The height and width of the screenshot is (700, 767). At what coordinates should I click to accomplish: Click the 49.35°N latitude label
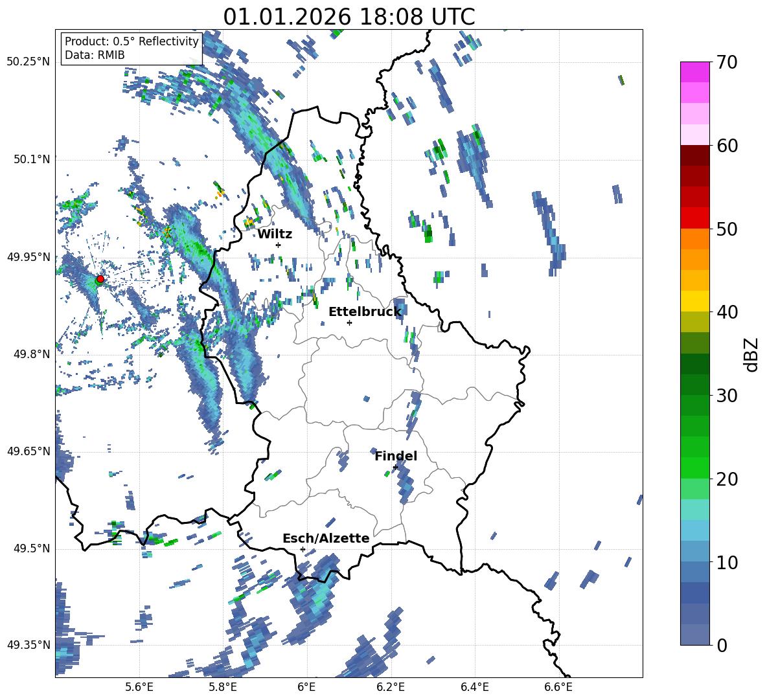tap(29, 645)
